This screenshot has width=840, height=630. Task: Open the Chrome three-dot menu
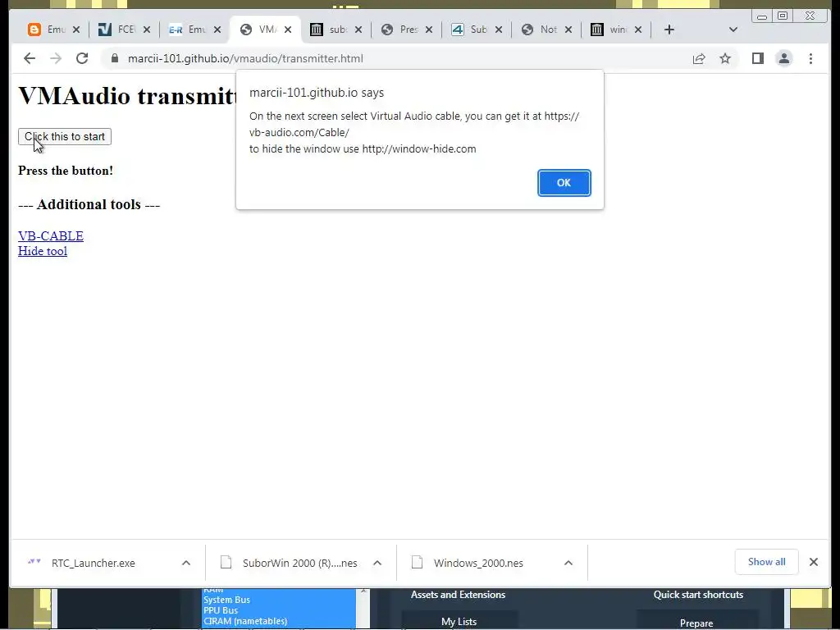pos(810,58)
